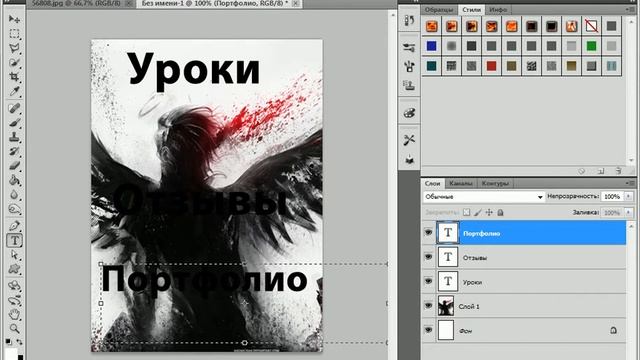This screenshot has height=360, width=640.
Task: Select the Brush tool
Action: (x=14, y=122)
